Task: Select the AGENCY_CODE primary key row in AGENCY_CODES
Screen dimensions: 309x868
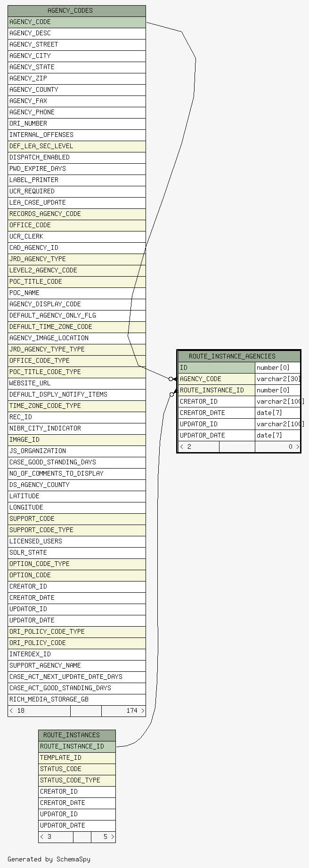Action: (77, 22)
